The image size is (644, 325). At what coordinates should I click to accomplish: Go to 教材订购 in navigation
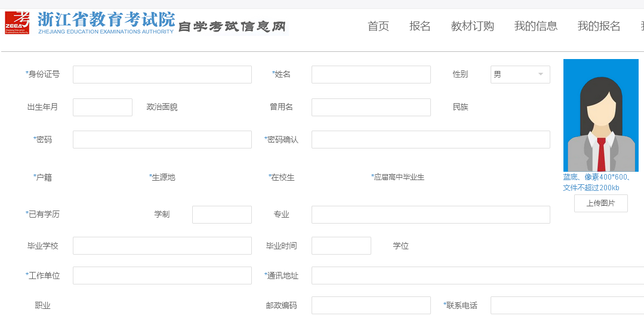coord(473,26)
